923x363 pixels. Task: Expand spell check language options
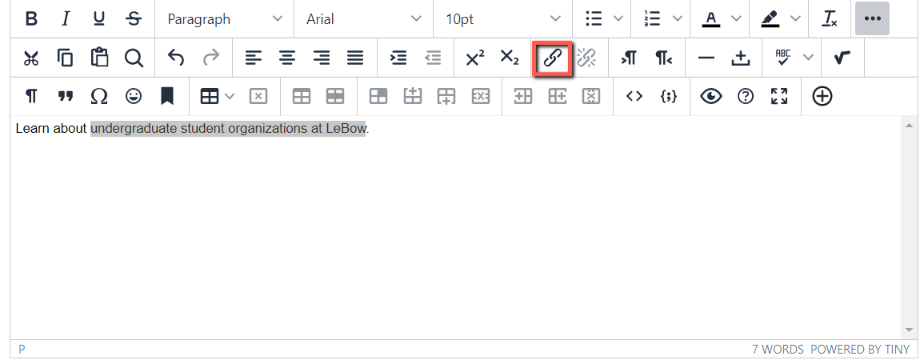pyautogui.click(x=808, y=58)
